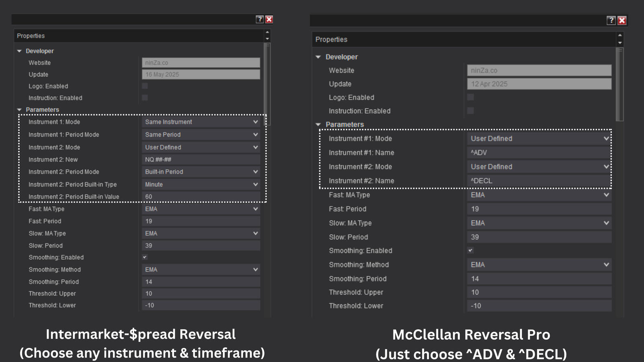The image size is (644, 362).
Task: Click the Instrument #1: Name field containing ^ADV
Action: [x=539, y=153]
